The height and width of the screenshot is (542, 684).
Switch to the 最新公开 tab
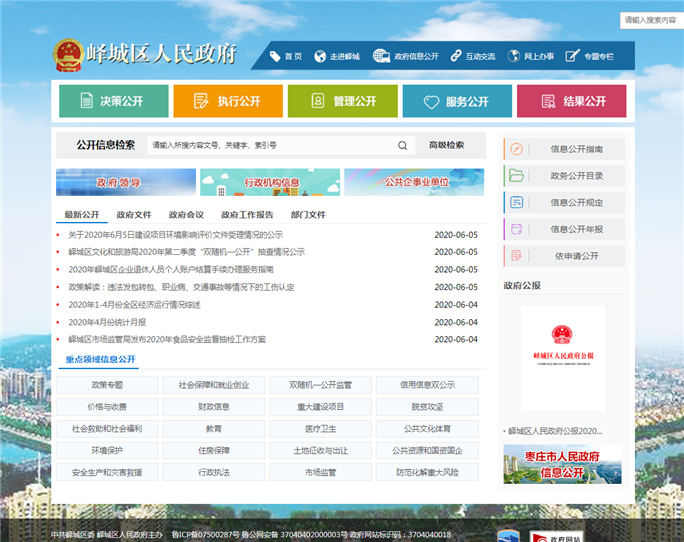(82, 215)
